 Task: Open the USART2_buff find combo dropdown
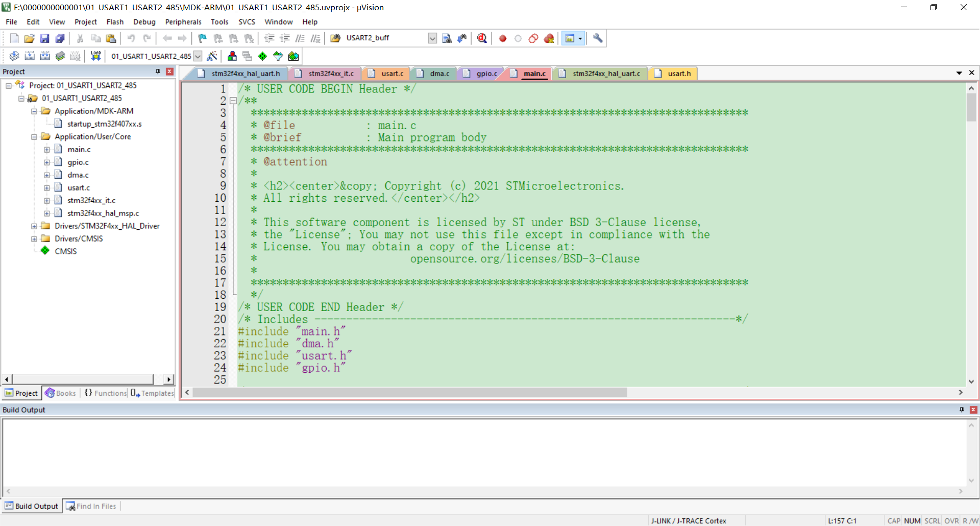432,38
